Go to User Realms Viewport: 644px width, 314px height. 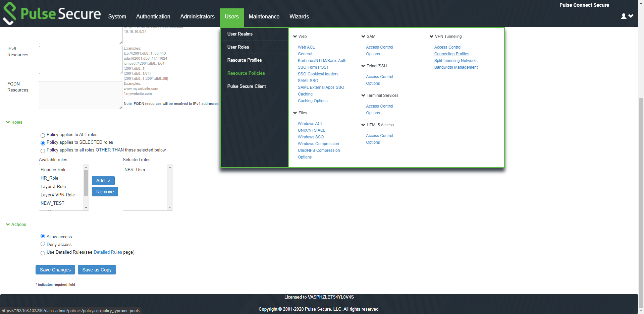254,34
